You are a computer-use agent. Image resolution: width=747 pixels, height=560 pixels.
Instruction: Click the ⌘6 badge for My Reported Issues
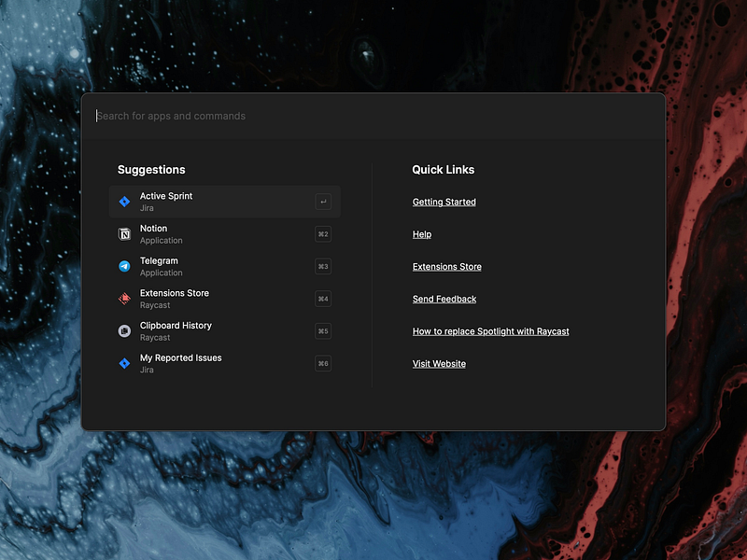click(x=323, y=363)
